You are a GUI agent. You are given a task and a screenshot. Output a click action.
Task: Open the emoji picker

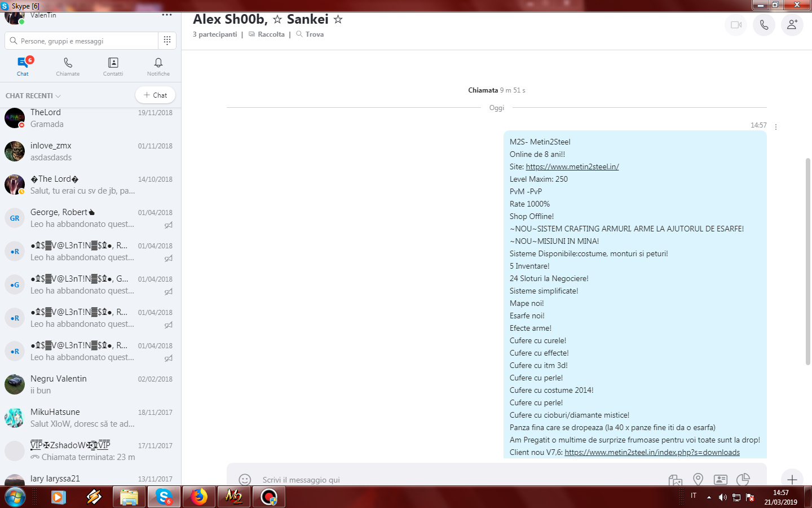(245, 480)
